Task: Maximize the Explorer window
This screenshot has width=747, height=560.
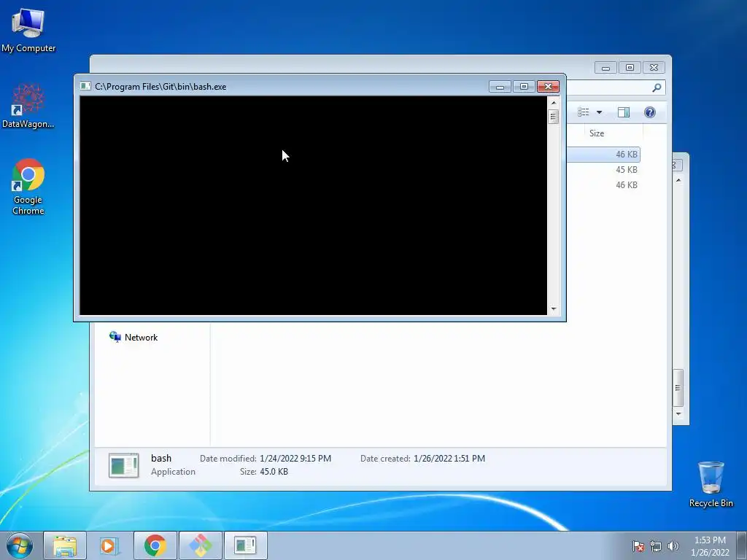Action: (630, 68)
